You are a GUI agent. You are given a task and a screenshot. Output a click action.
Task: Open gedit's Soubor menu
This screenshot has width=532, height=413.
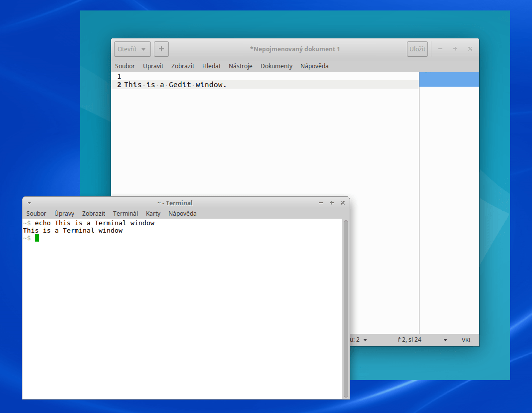(x=125, y=66)
